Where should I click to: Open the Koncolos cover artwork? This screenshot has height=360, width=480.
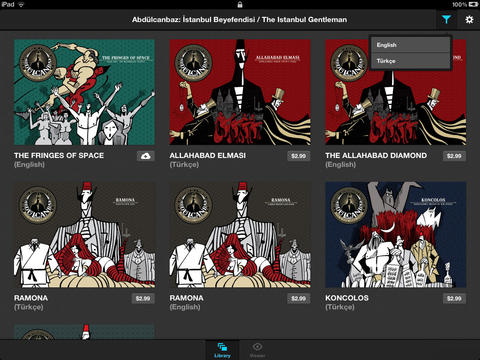(396, 235)
